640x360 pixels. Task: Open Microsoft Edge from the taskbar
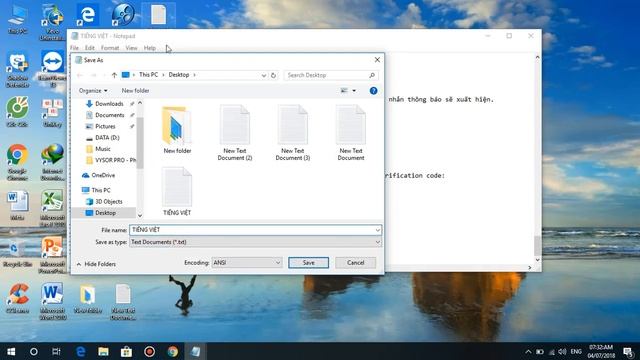pyautogui.click(x=80, y=351)
